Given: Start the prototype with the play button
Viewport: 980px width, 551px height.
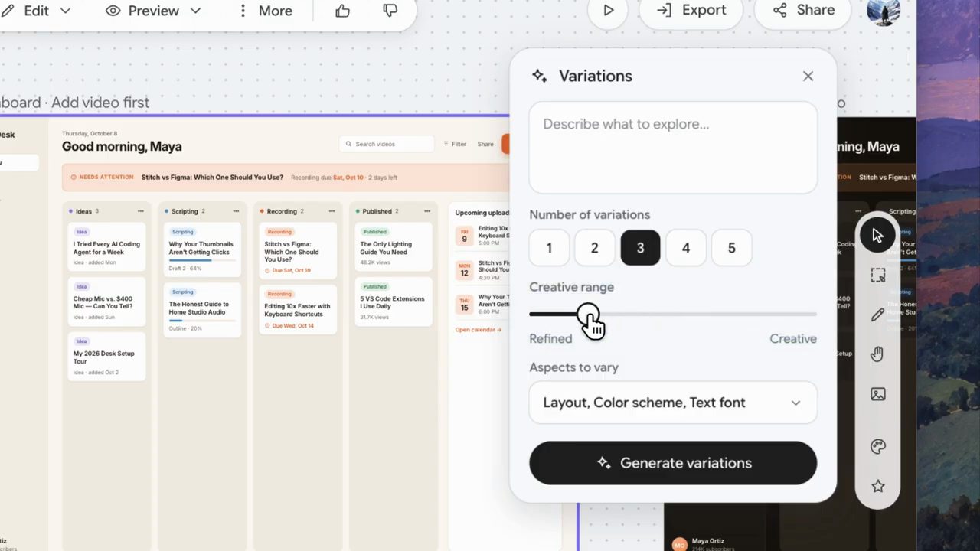Looking at the screenshot, I should click(x=608, y=11).
